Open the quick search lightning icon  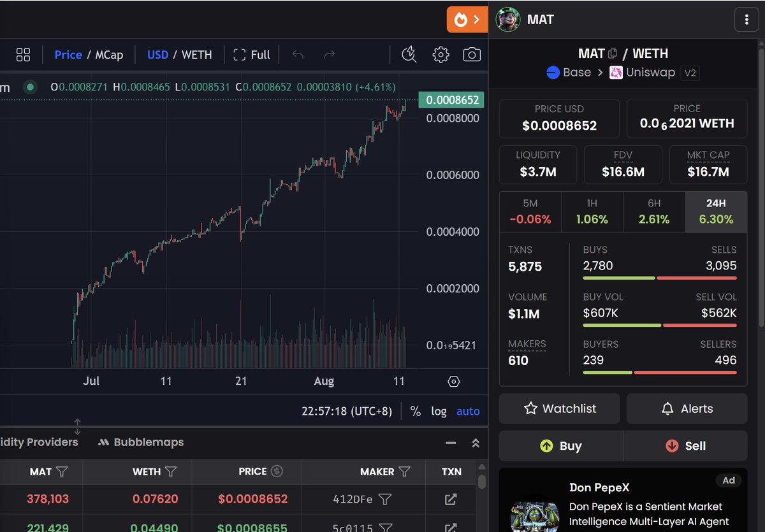[x=409, y=55]
